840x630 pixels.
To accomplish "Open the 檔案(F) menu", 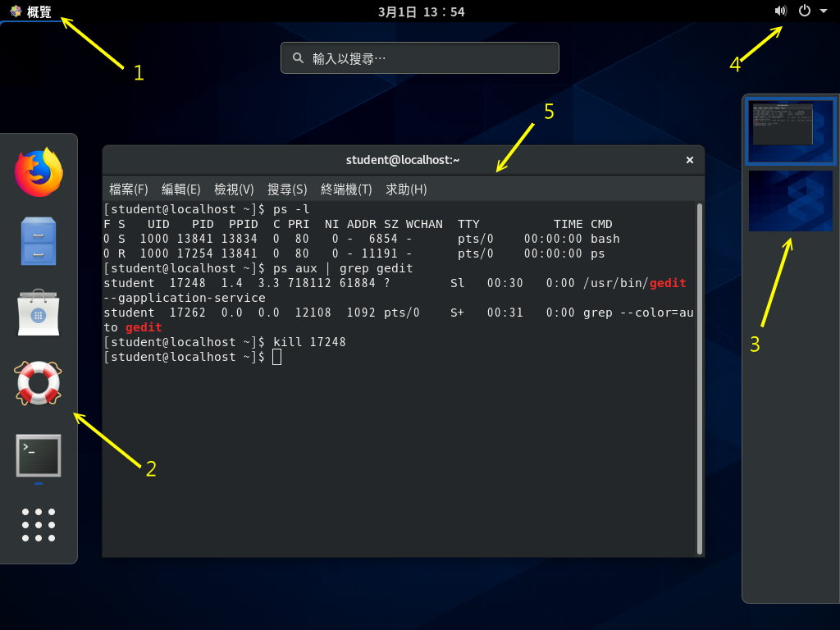I will tap(129, 189).
